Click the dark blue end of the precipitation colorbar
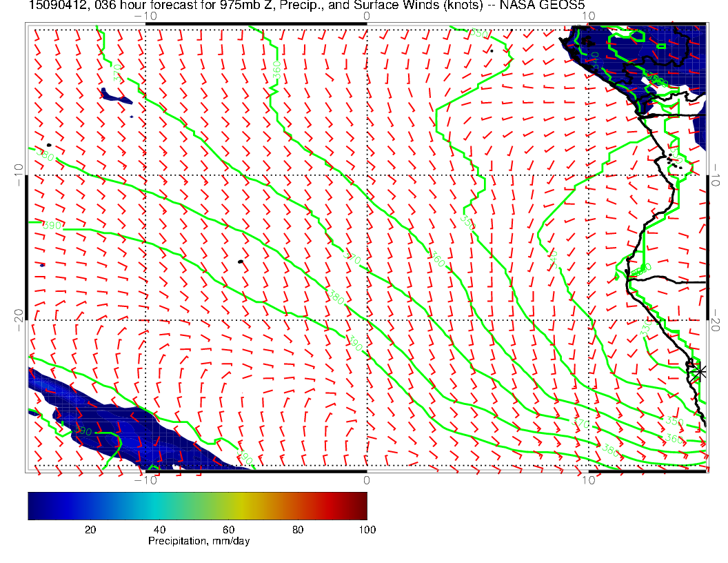The height and width of the screenshot is (563, 728). click(33, 505)
